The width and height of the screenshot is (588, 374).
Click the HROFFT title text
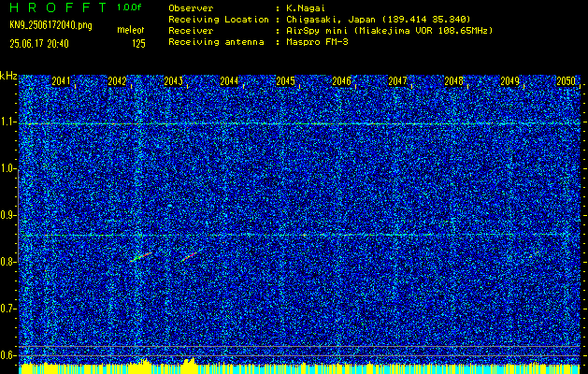58,7
